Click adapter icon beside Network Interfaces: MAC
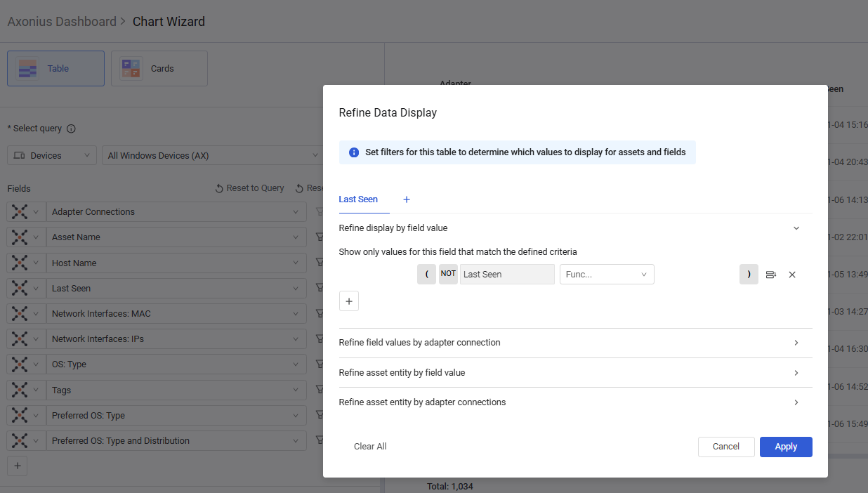The width and height of the screenshot is (868, 493). 20,313
